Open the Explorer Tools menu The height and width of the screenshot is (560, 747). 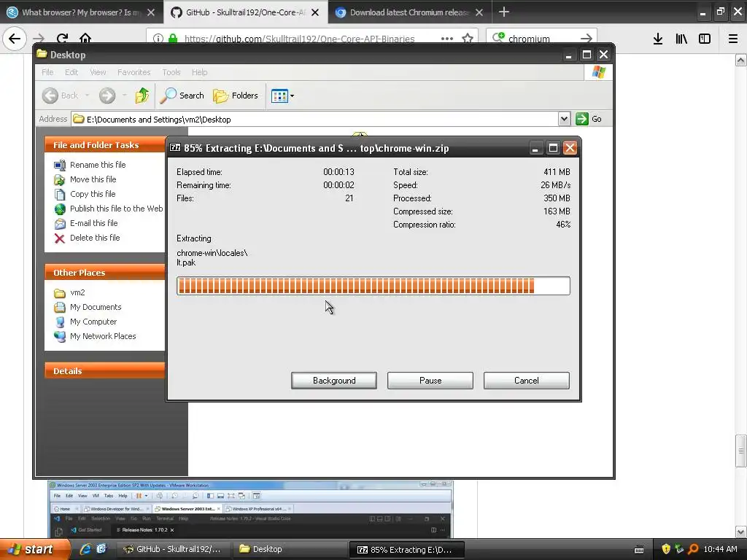(171, 72)
